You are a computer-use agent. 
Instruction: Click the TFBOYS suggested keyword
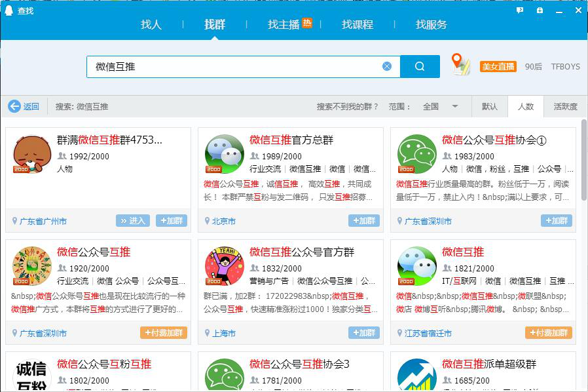coord(565,66)
